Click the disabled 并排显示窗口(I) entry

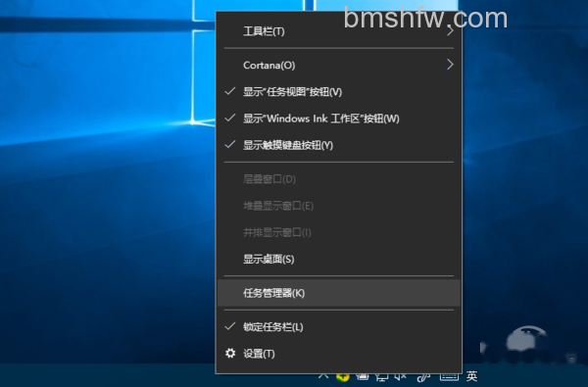click(339, 232)
